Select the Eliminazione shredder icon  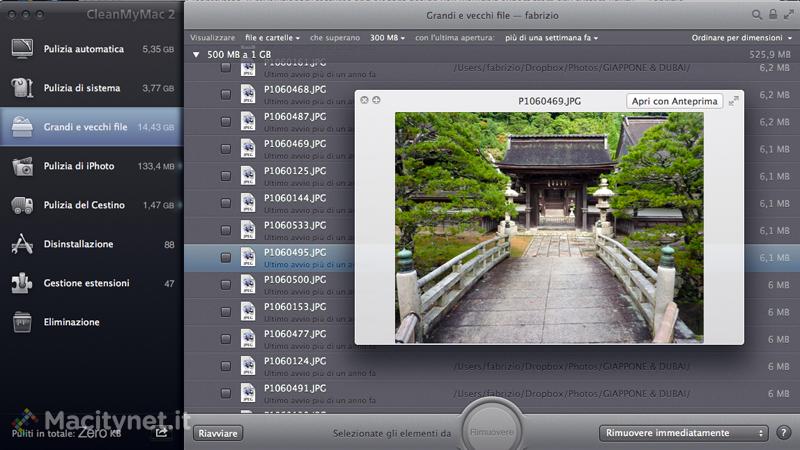click(22, 322)
